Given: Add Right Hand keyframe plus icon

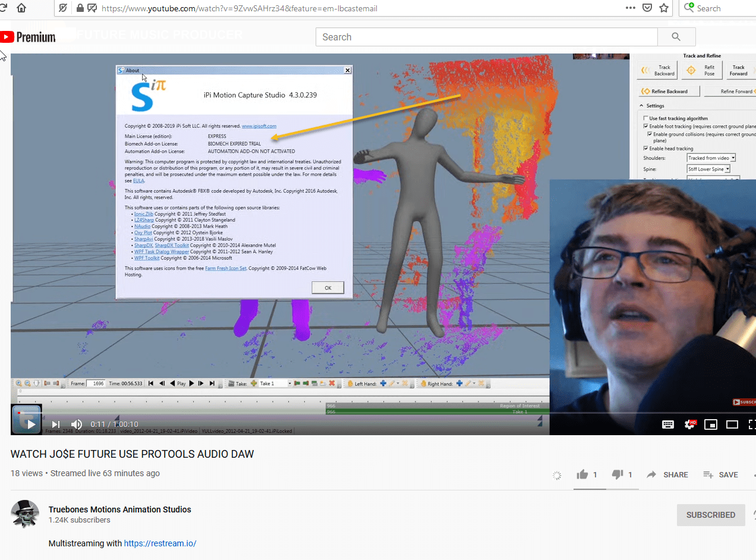Looking at the screenshot, I should [459, 383].
